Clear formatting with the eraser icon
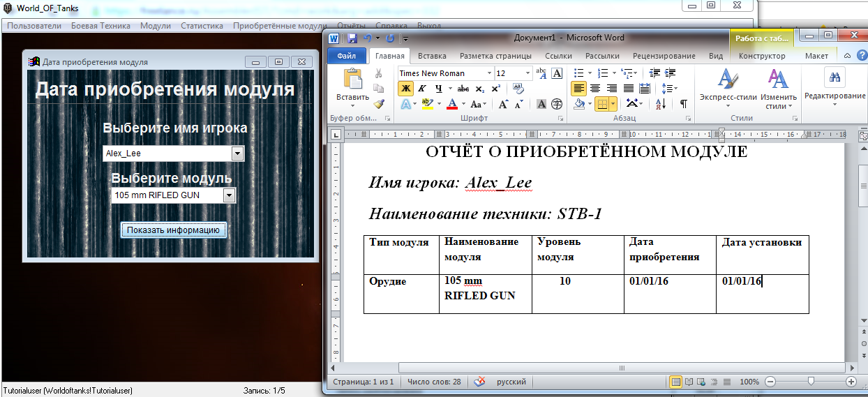868x397 pixels. point(518,89)
